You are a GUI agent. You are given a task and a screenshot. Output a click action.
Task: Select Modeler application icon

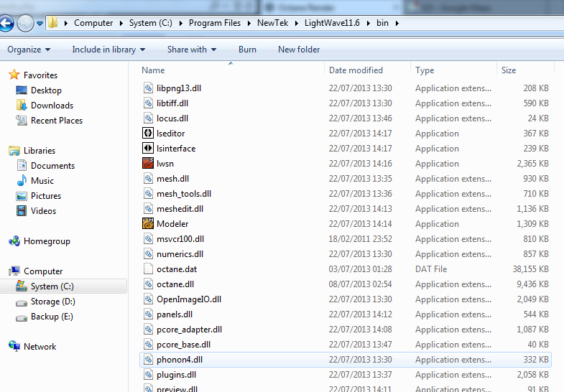tap(148, 223)
